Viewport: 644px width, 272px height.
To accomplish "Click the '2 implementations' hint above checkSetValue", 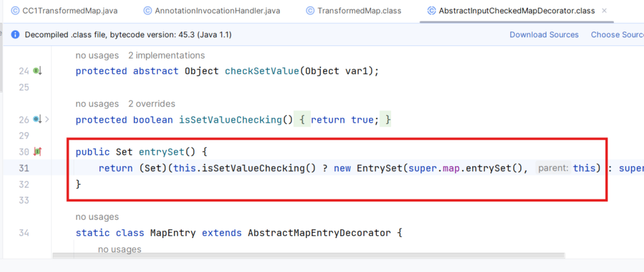I will tap(166, 55).
